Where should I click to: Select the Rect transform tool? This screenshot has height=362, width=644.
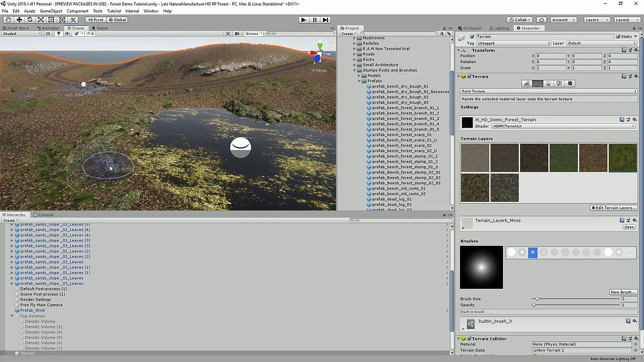[51, 20]
